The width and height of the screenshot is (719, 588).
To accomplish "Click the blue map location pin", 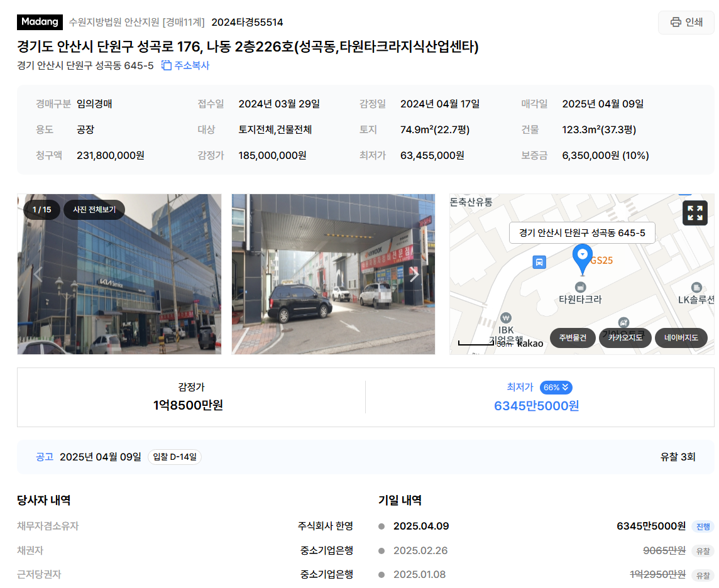I will pos(583,259).
